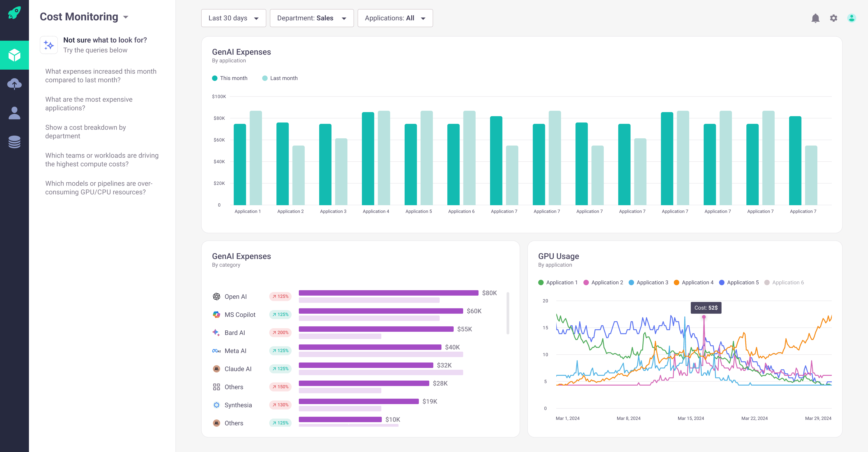This screenshot has width=868, height=452.
Task: Select the Meta AI logo
Action: [216, 350]
